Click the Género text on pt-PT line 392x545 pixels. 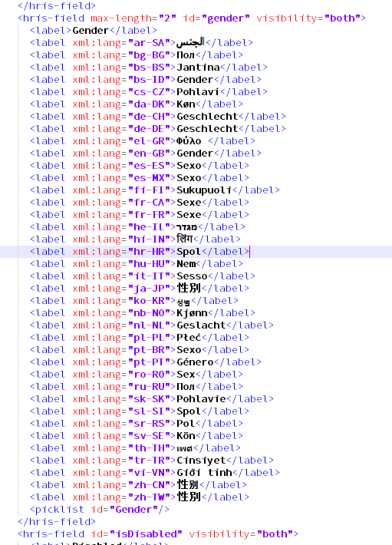coord(195,362)
